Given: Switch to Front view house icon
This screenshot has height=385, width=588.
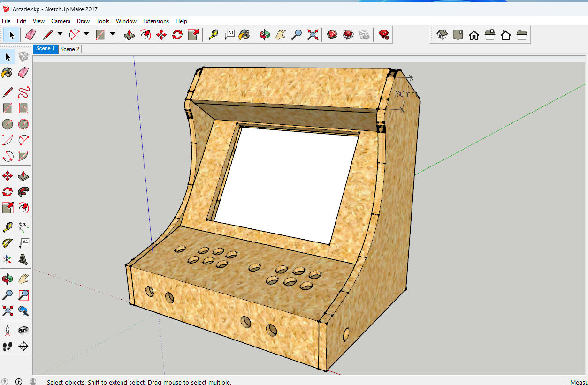Looking at the screenshot, I should tap(473, 35).
